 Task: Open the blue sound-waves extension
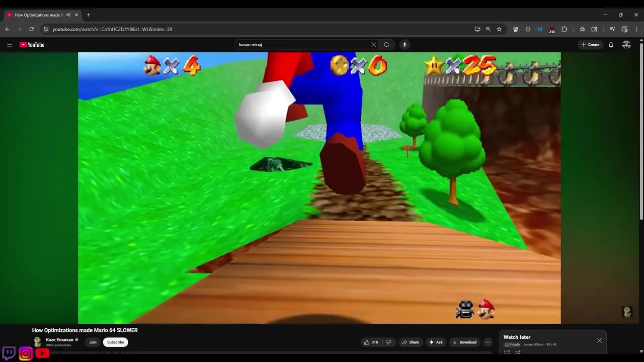click(540, 29)
